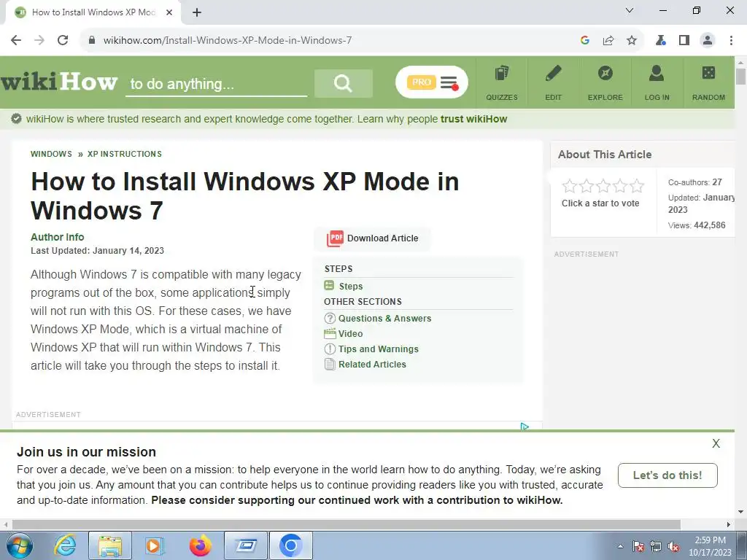The height and width of the screenshot is (560, 747).
Task: Click the vertical scrollbar thumb
Action: click(741, 76)
